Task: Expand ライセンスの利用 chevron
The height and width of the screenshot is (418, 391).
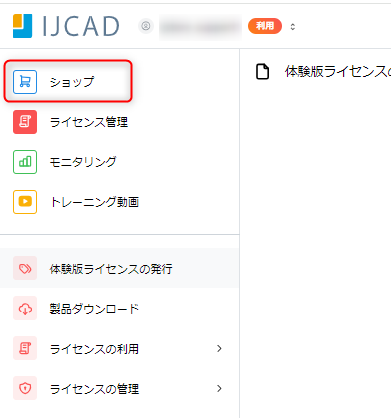Action: 219,348
